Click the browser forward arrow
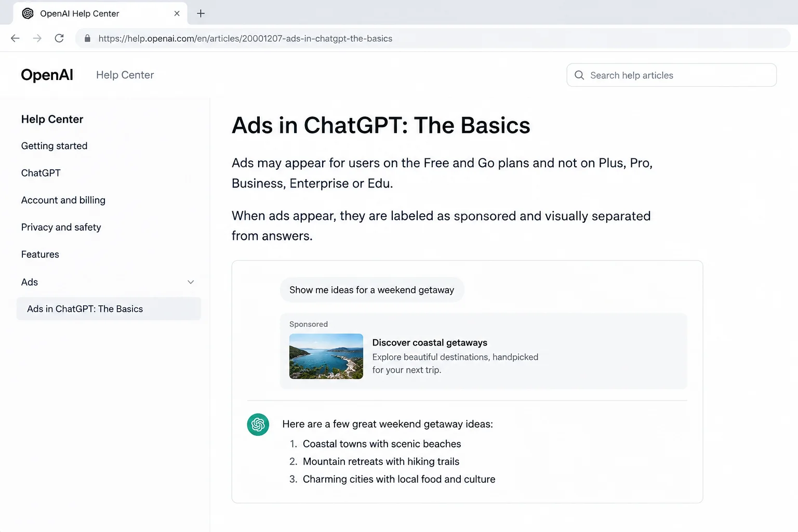The height and width of the screenshot is (532, 798). 37,38
